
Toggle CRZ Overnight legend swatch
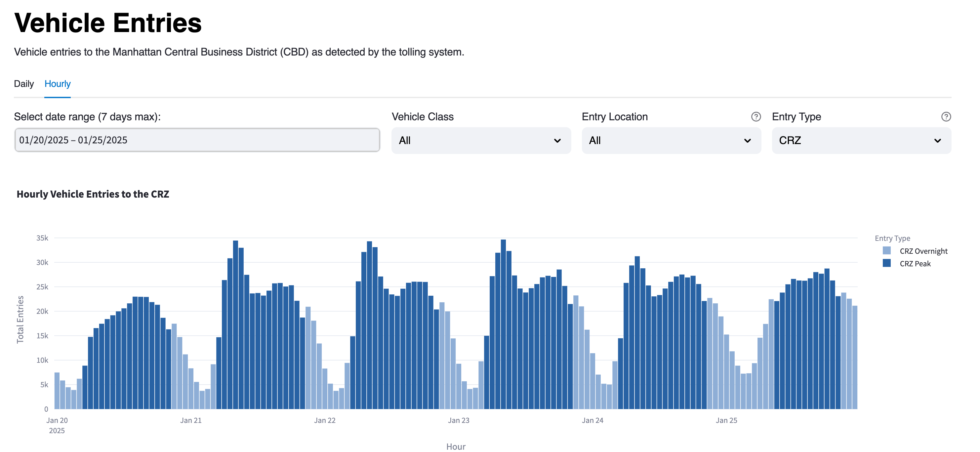tap(886, 250)
